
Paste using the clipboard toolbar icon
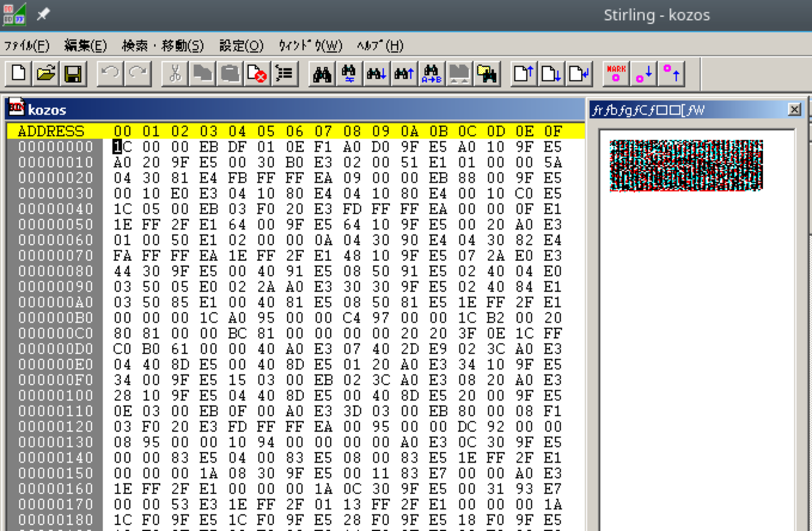coord(230,74)
